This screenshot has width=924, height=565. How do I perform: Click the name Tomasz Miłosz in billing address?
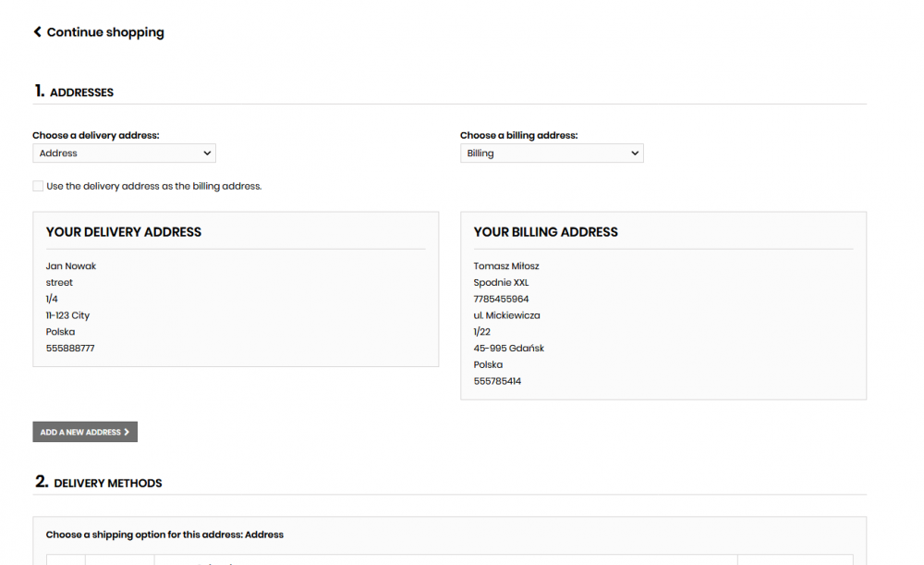[x=506, y=265]
